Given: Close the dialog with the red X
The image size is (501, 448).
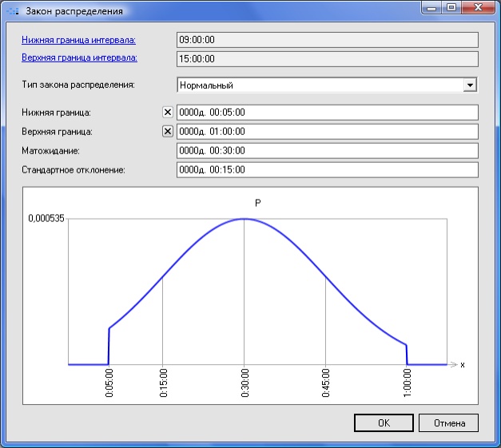Looking at the screenshot, I should coord(477,8).
